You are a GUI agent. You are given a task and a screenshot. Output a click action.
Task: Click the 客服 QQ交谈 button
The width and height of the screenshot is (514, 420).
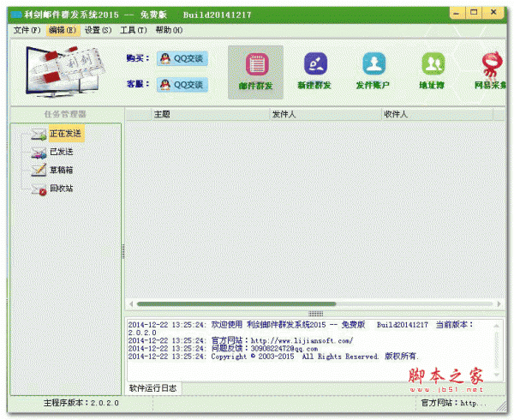182,85
